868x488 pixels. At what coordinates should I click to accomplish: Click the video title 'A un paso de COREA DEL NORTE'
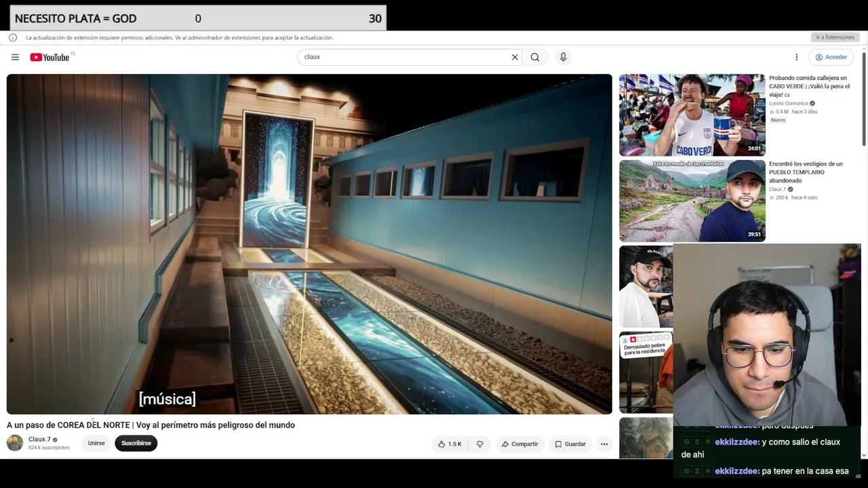click(x=151, y=425)
